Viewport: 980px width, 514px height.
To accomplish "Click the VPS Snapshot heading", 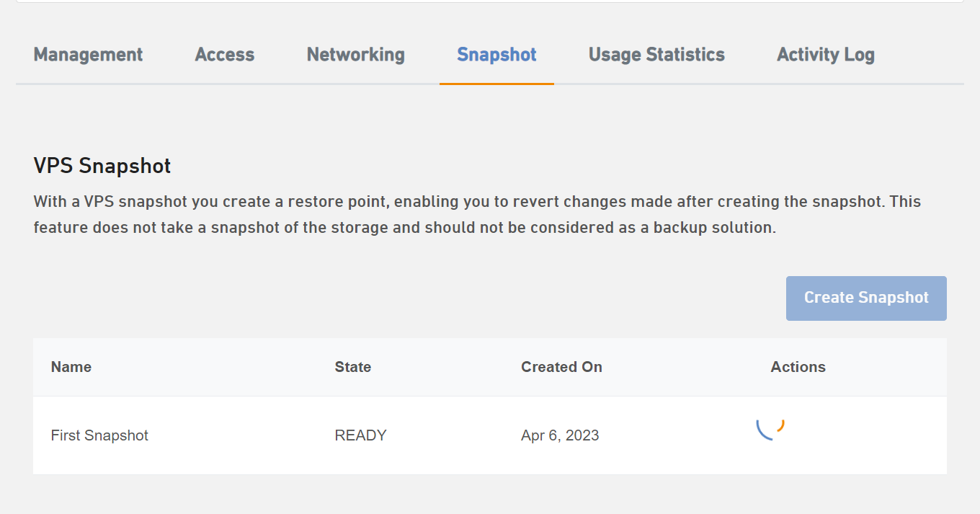I will [x=102, y=165].
